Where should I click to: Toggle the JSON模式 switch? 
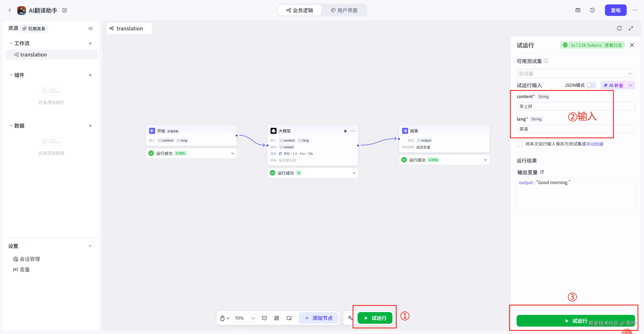click(x=591, y=85)
